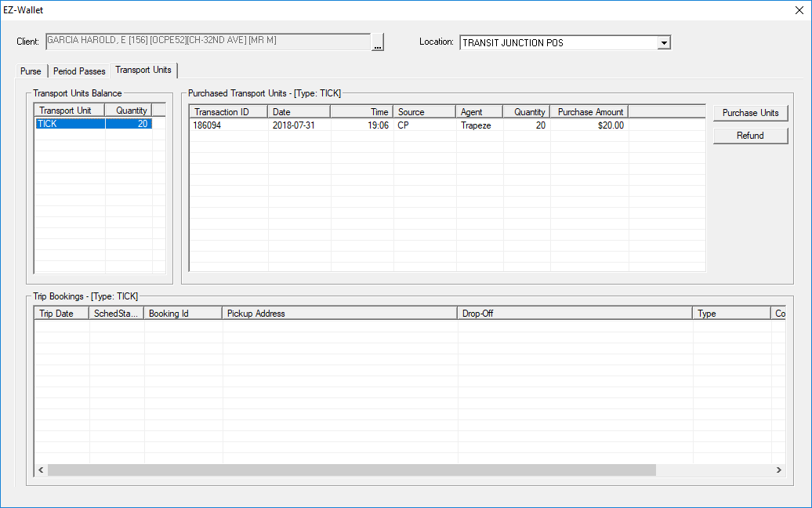Click the horizontal scrollbar thumb

(x=353, y=470)
